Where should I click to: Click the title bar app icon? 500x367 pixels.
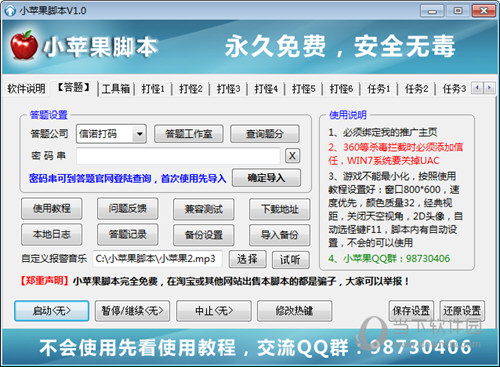pyautogui.click(x=10, y=10)
